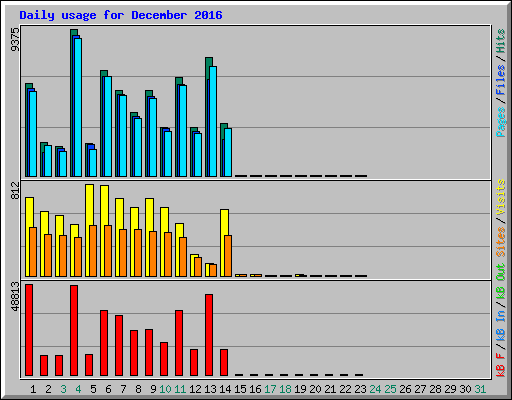Click the blue 'Files' legend label
This screenshot has height=400, width=512.
500,80
